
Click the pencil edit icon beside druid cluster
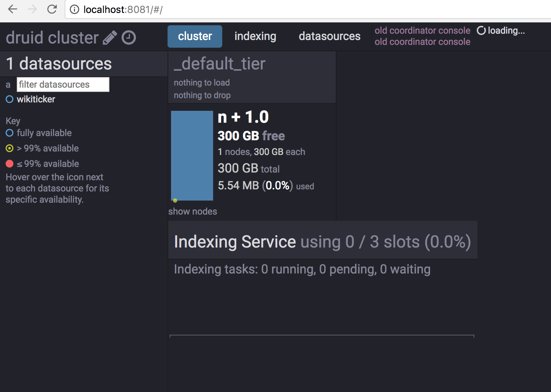[x=110, y=38]
